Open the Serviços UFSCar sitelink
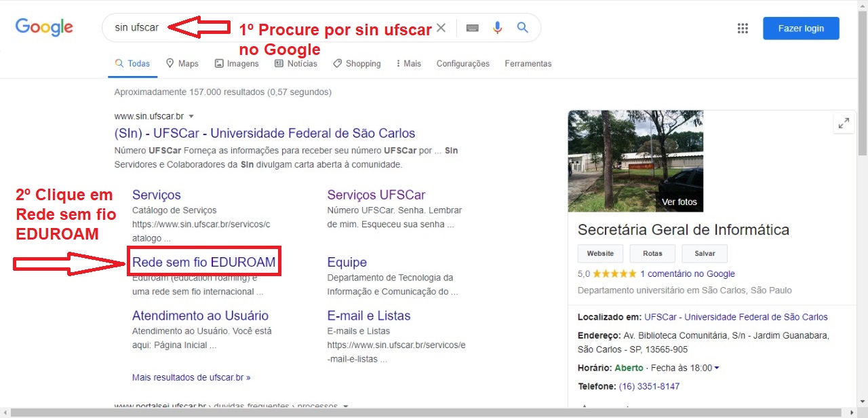 376,195
